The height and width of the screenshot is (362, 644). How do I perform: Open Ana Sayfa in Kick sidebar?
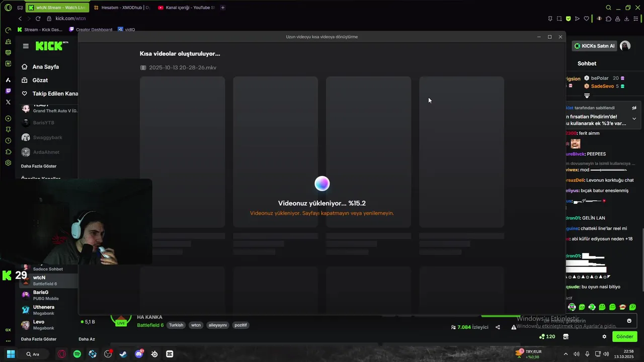pyautogui.click(x=40, y=67)
